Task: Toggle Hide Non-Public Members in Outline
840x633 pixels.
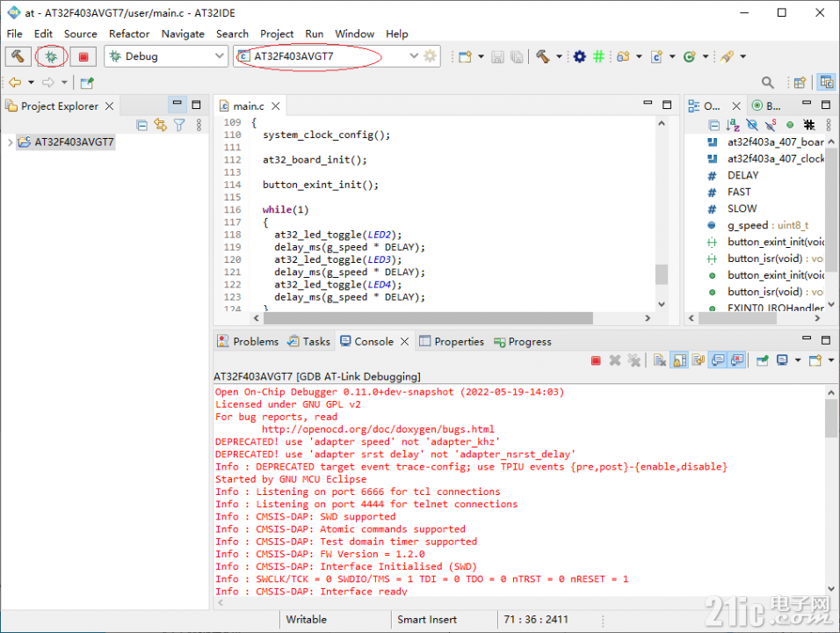Action: 790,126
